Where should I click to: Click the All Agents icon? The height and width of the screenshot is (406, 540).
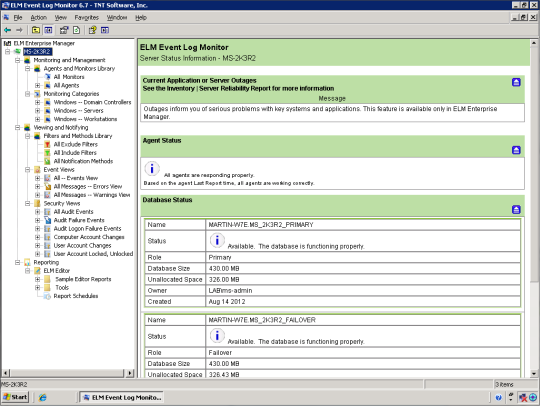[48, 85]
